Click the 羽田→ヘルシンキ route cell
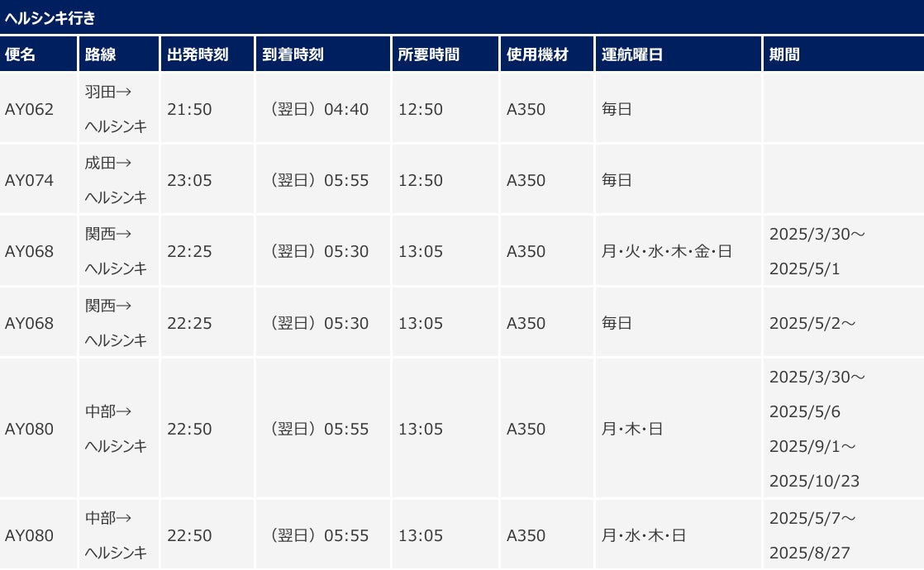The image size is (924, 570). tap(116, 109)
